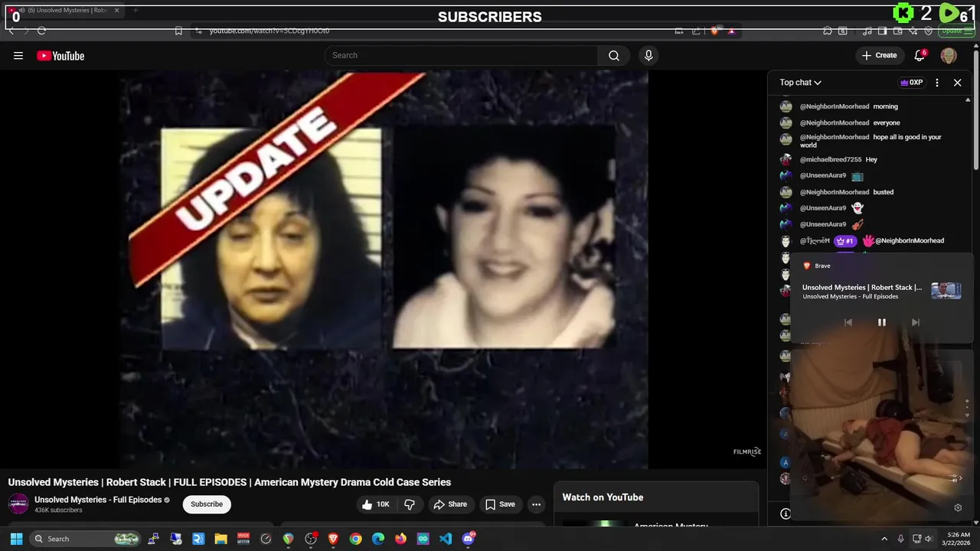Click the browser address bar URL

269,31
